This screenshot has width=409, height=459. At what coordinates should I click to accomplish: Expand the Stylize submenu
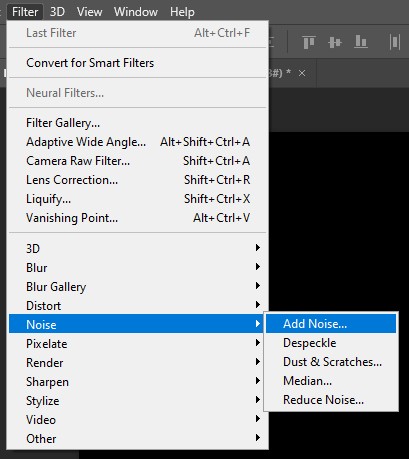137,400
